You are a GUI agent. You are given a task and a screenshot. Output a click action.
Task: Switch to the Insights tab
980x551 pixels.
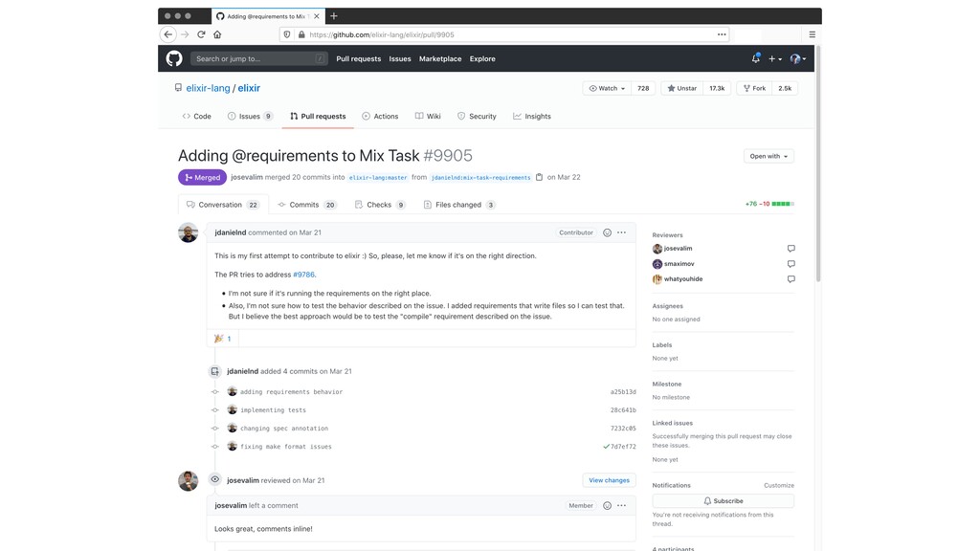point(532,116)
